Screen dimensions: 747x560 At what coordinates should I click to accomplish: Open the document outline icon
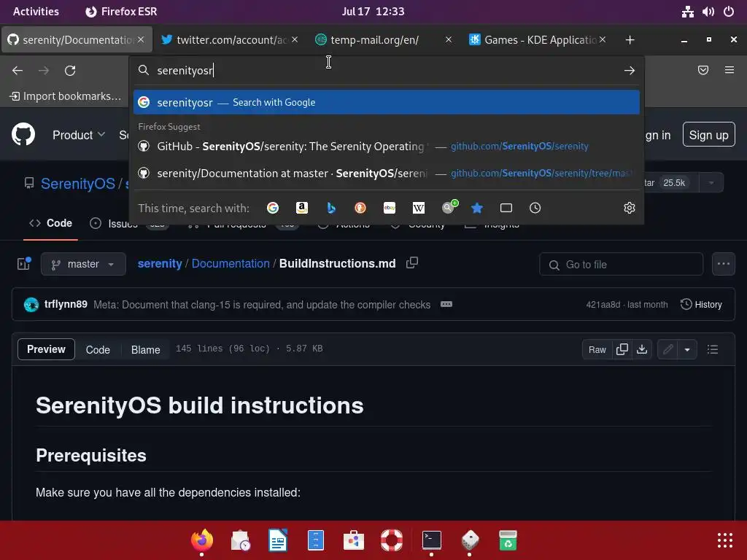[x=713, y=349]
